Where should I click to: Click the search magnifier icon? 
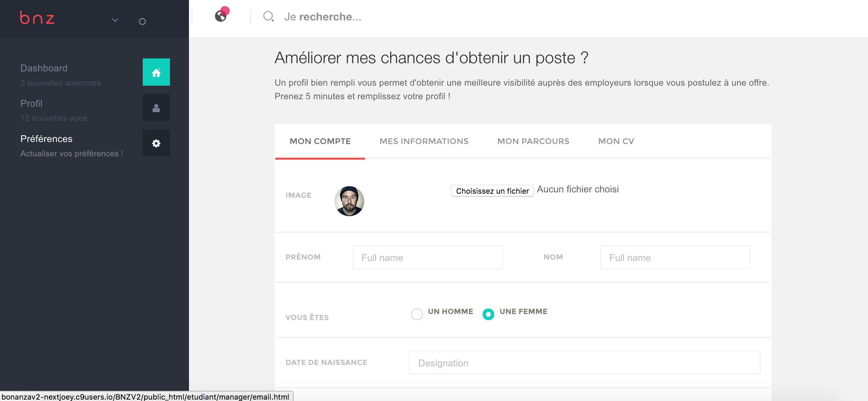tap(268, 16)
